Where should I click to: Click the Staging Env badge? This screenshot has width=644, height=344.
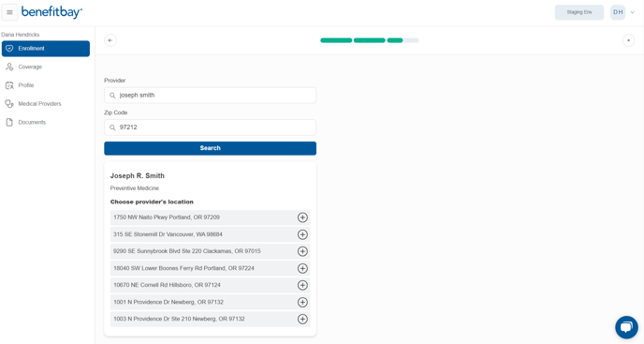point(579,12)
